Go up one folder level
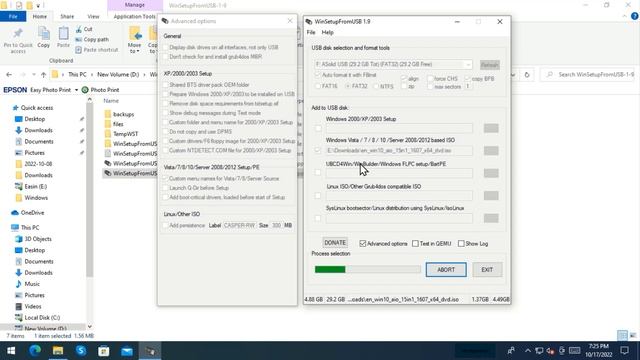The height and width of the screenshot is (360, 640). tap(43, 75)
